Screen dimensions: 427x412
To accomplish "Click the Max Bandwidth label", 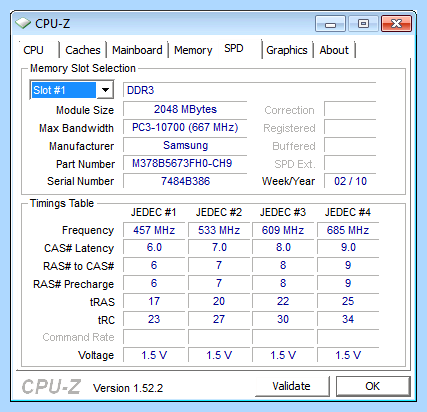I will point(76,128).
